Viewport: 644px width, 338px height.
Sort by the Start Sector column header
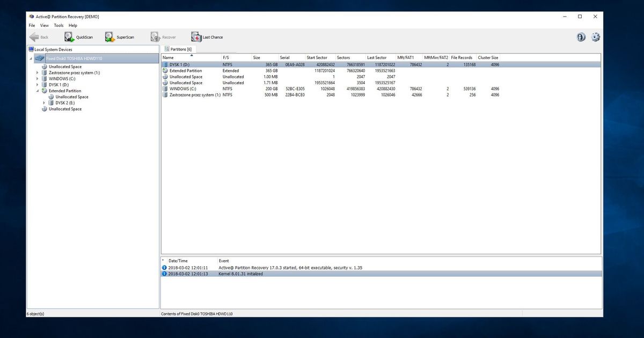(x=320, y=57)
